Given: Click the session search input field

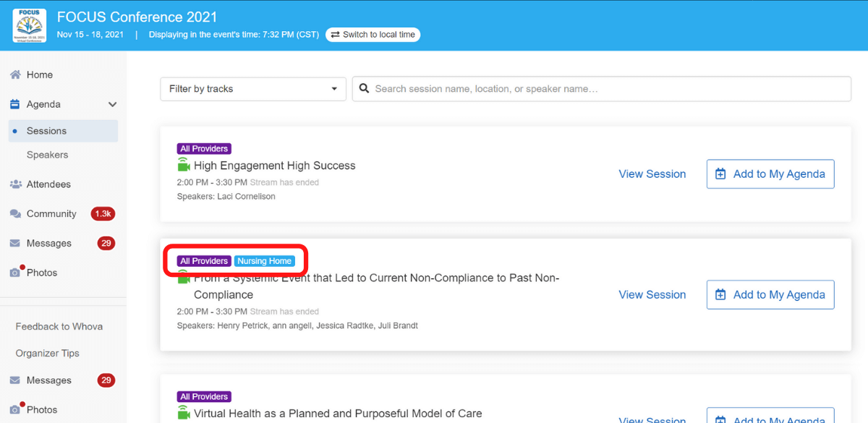Looking at the screenshot, I should (608, 89).
